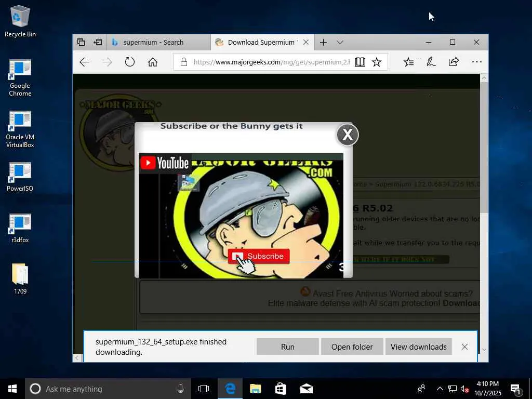Open the Recycle Bin desktop icon

tap(20, 21)
